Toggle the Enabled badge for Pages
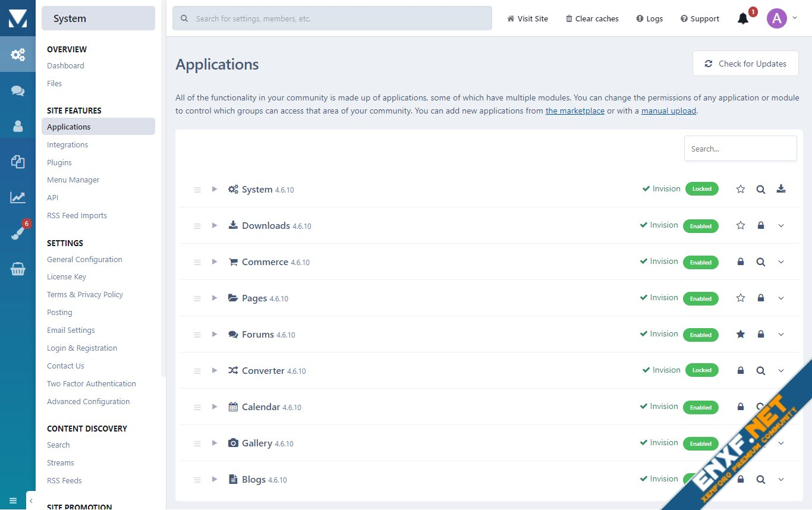Screen dimensions: 812x510 coord(700,298)
